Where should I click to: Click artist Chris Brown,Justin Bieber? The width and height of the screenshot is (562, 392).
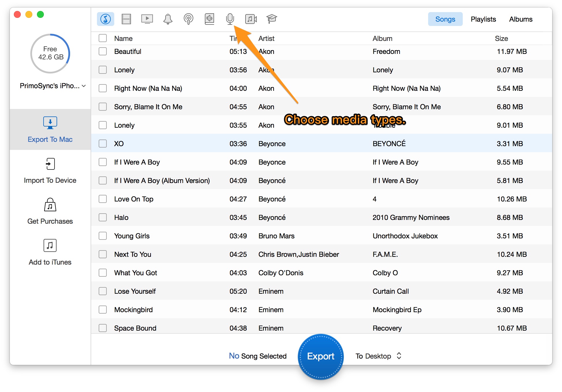[299, 254]
